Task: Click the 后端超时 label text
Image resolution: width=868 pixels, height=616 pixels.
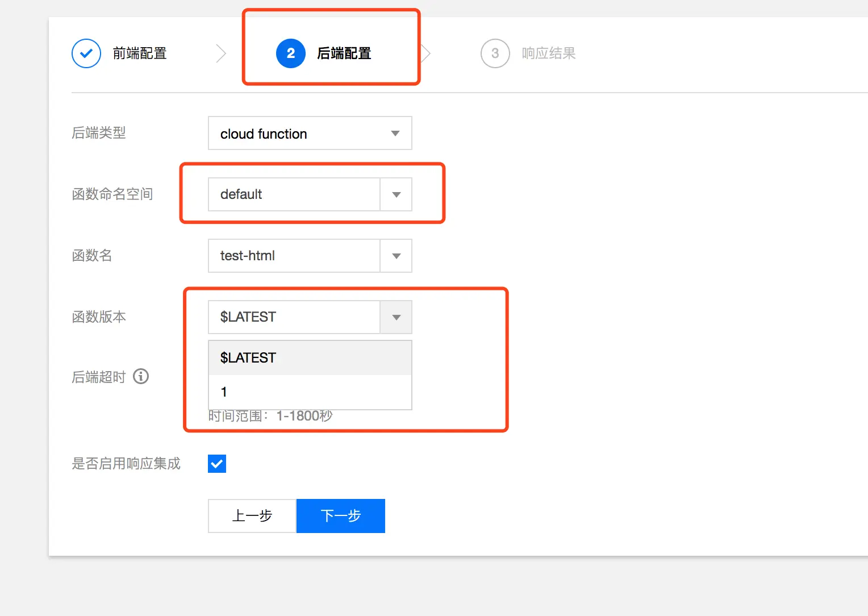Action: point(99,377)
